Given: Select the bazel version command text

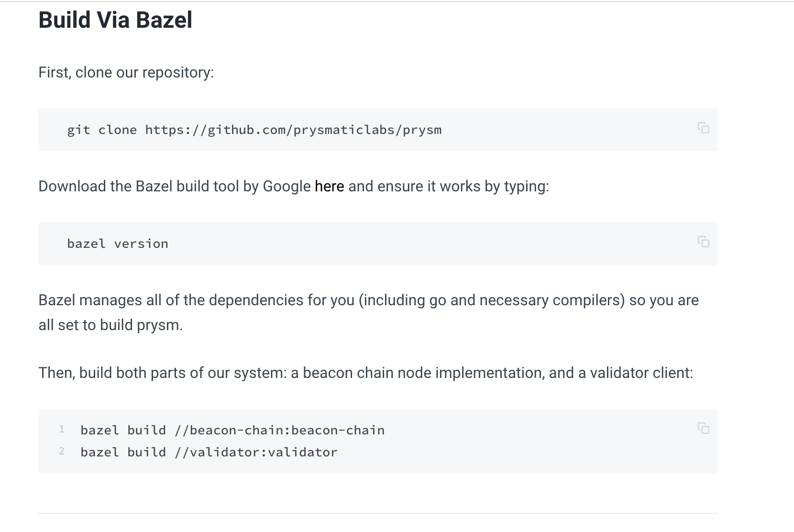Looking at the screenshot, I should (117, 244).
